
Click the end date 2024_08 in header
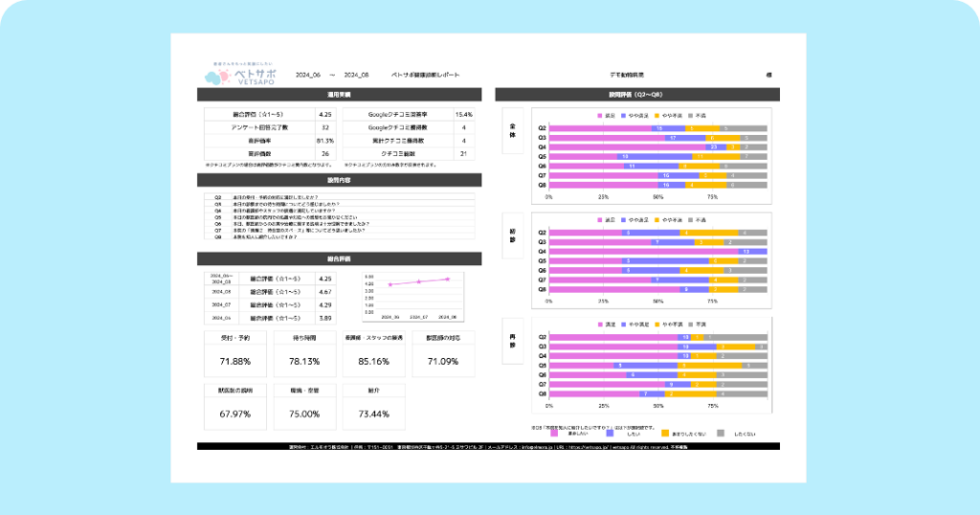pyautogui.click(x=356, y=74)
